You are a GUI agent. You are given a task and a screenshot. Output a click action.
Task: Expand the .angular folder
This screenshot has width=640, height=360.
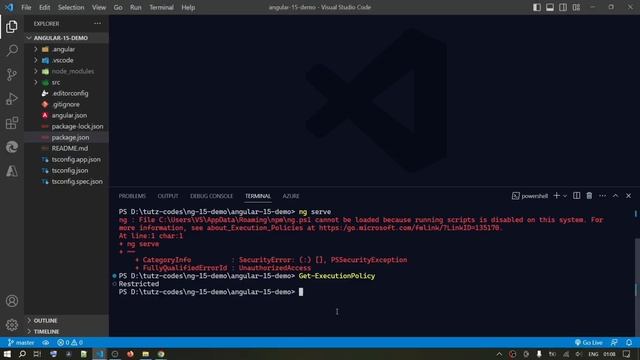tap(67, 49)
